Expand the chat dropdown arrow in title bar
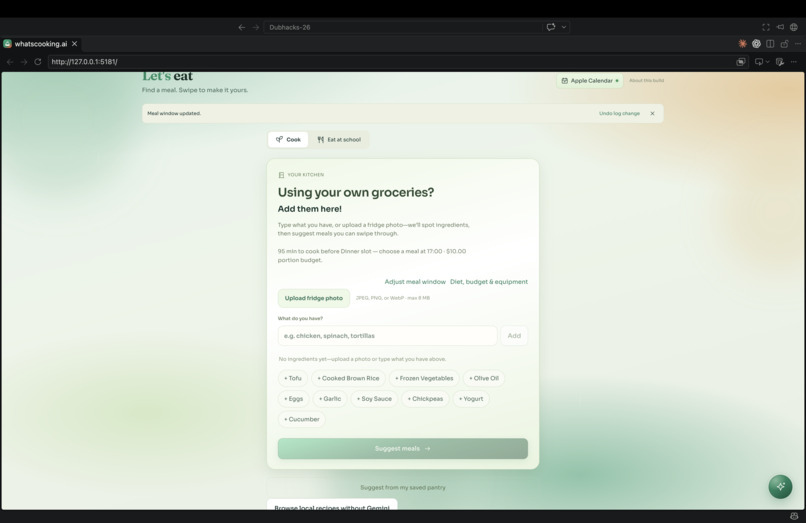This screenshot has width=806, height=523. (x=564, y=27)
